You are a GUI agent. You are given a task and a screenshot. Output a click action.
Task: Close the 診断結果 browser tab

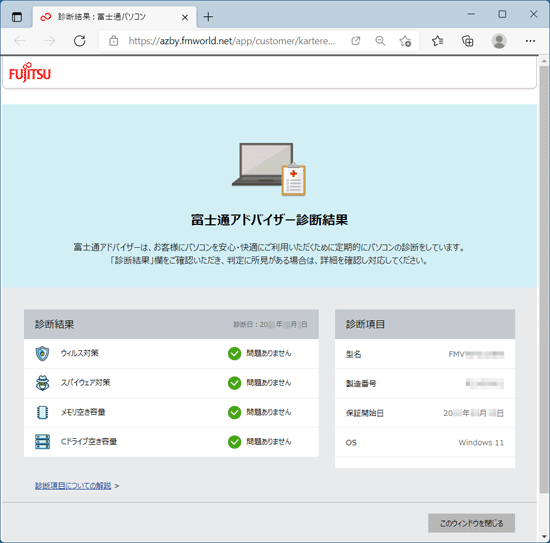[185, 17]
